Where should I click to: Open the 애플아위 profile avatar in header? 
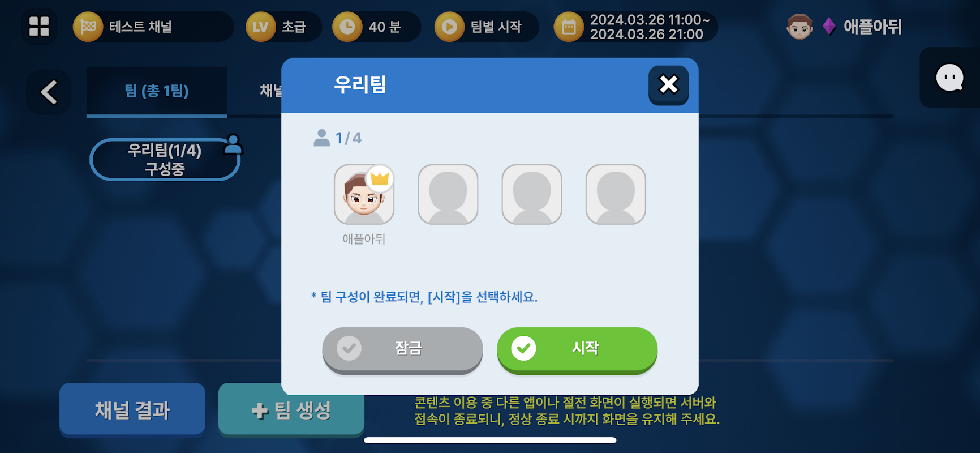pyautogui.click(x=800, y=27)
